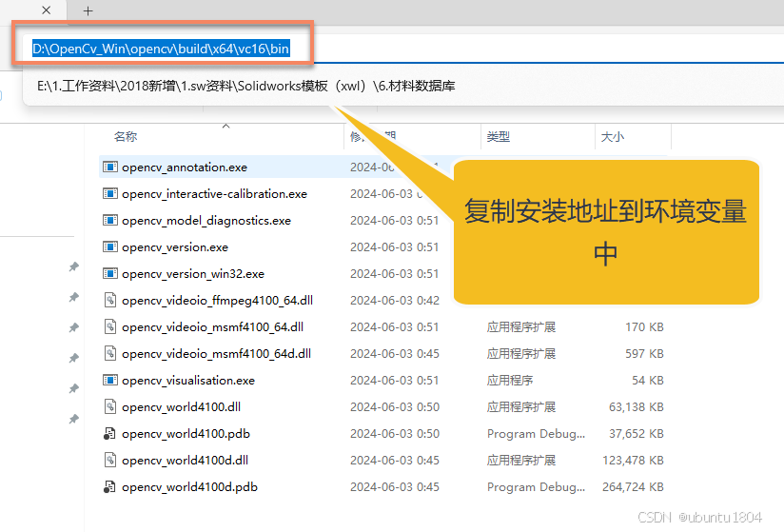This screenshot has width=784, height=532.
Task: Sort files by 类型 column header
Action: (x=499, y=136)
